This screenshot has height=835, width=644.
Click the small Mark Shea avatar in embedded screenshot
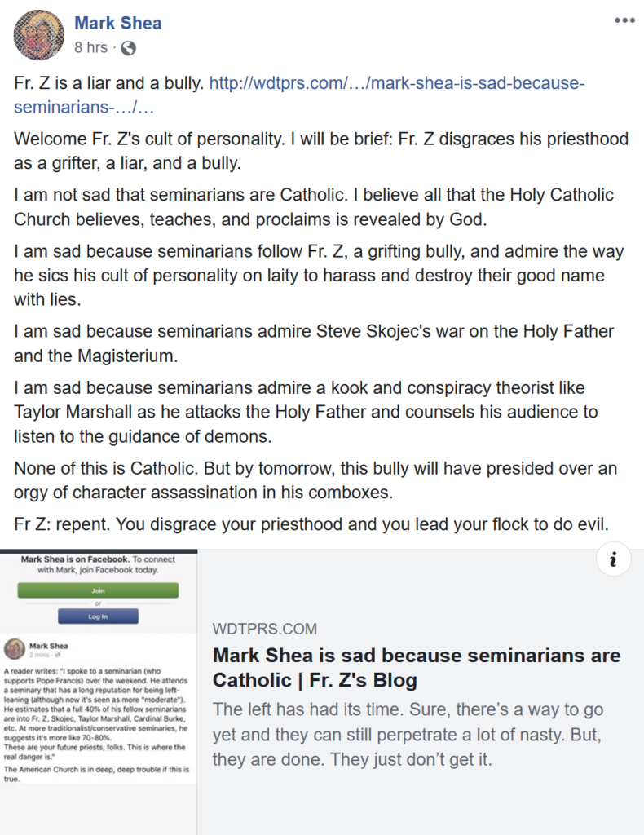coord(15,649)
